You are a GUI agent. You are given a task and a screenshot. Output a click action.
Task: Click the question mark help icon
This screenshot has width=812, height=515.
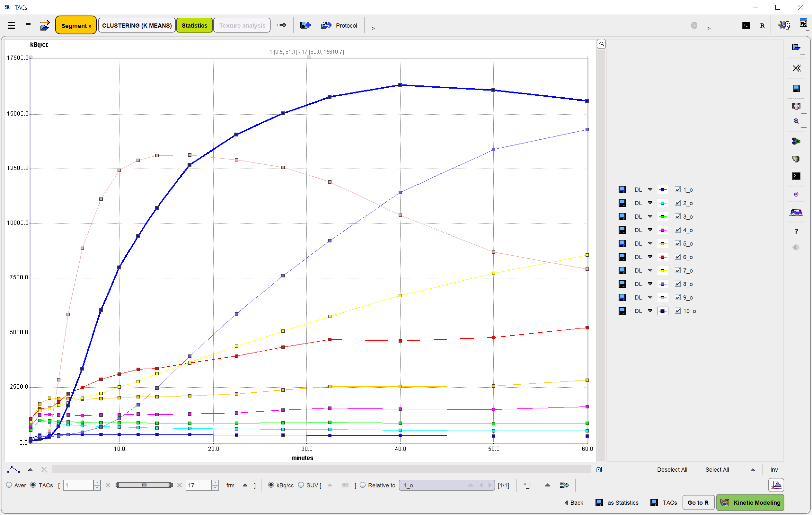796,231
